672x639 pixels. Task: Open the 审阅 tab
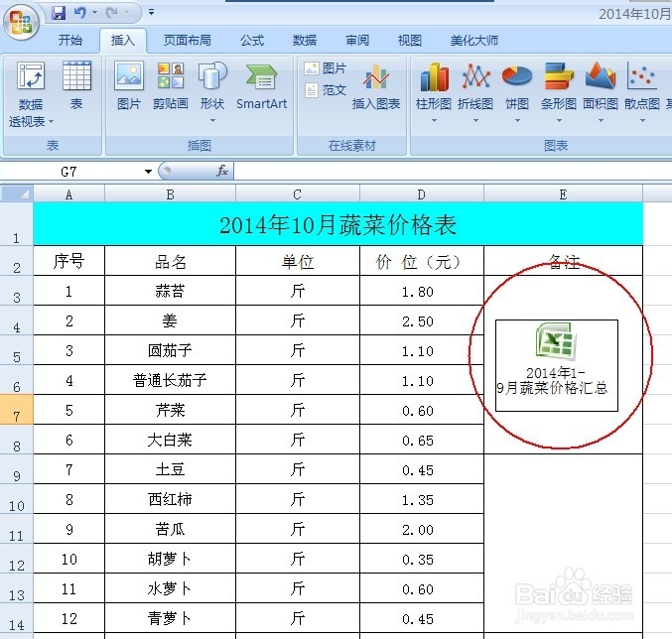pyautogui.click(x=357, y=41)
